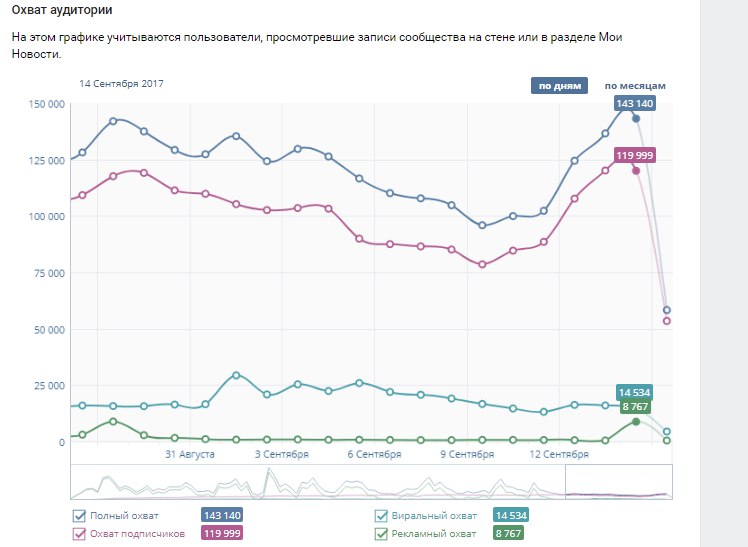Click the highlighted range in the overview minimap
This screenshot has height=547, width=748.
[x=618, y=481]
